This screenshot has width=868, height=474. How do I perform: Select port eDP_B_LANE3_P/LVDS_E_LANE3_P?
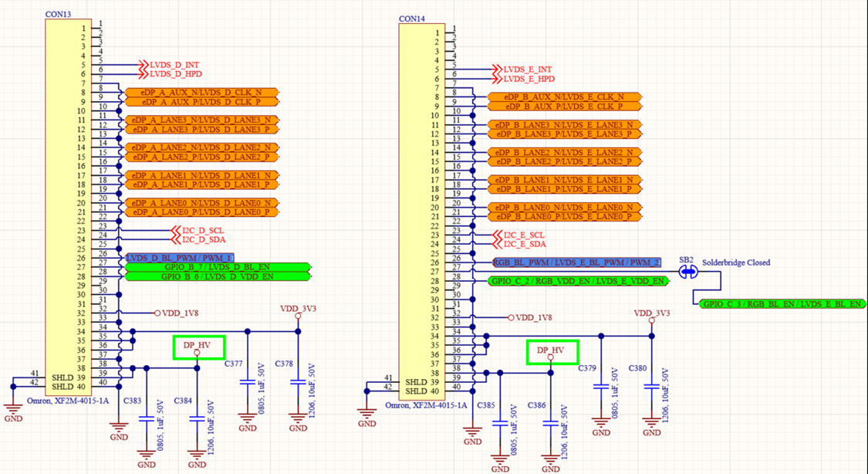click(564, 134)
